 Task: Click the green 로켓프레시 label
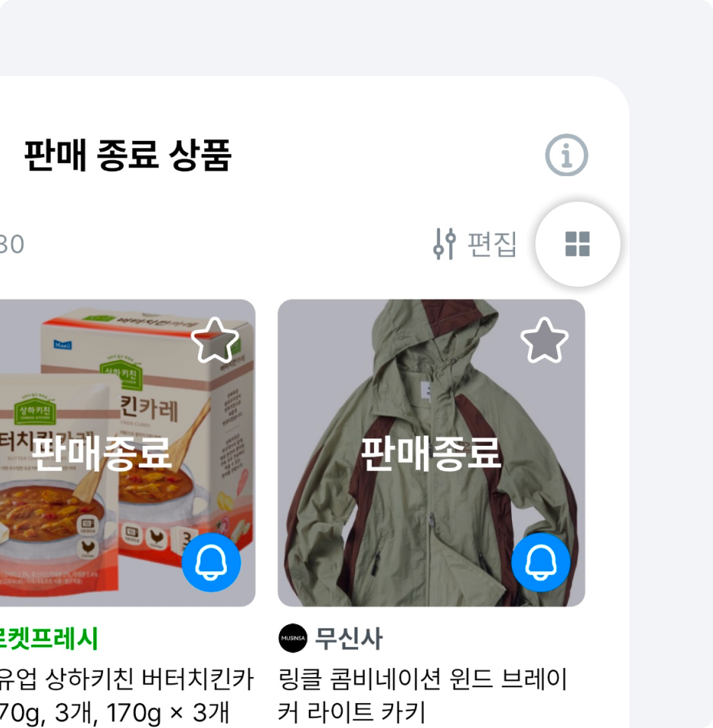coord(49,639)
